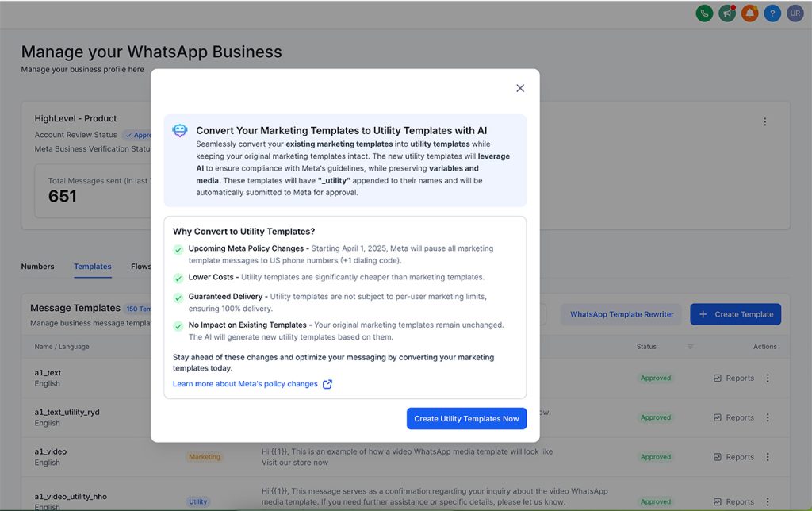Click the a1_video_utility_hho template name

click(71, 496)
